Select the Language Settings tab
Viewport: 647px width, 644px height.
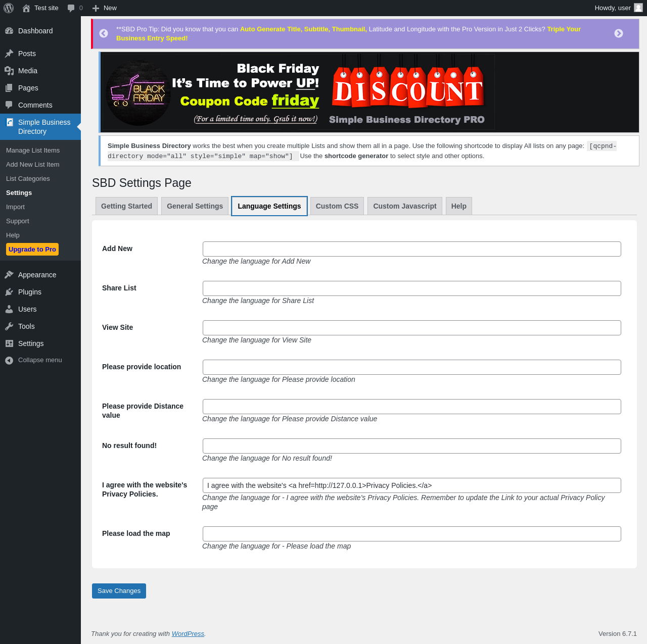click(x=269, y=206)
